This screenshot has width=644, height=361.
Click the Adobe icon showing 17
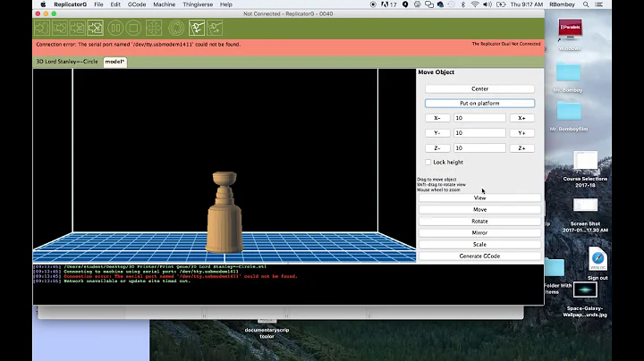tap(388, 4)
